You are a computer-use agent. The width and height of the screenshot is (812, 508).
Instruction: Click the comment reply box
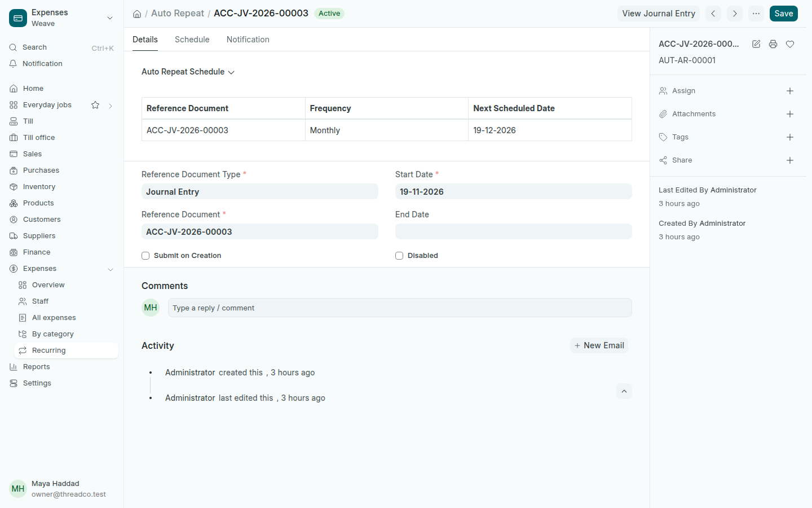(400, 308)
